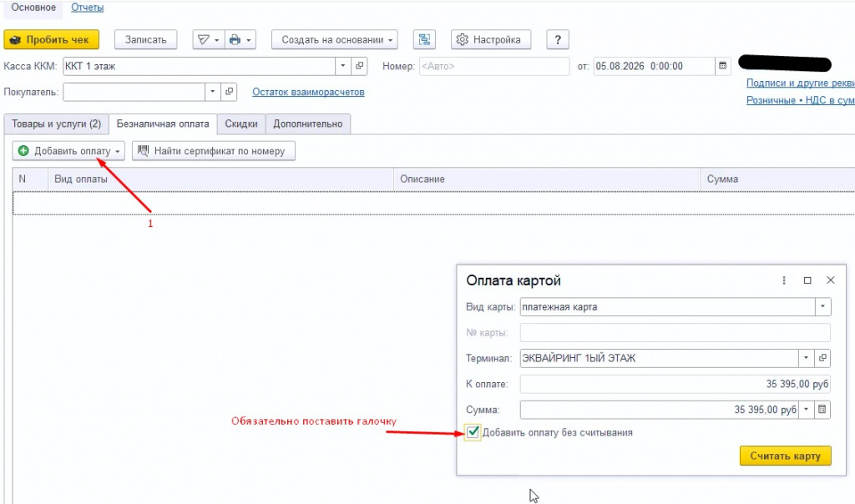Viewport: 855px width, 504px height.
Task: Toggle Добавить оплату без считывания checkbox
Action: 473,432
